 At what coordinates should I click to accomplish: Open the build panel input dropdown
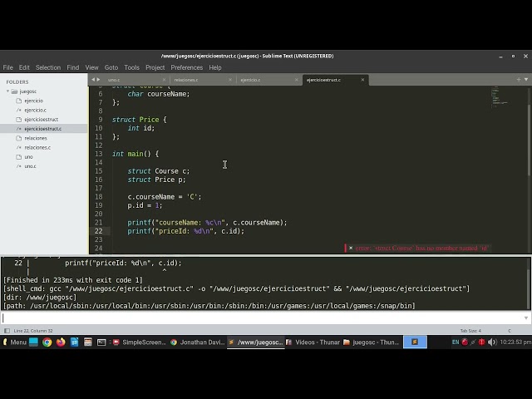pyautogui.click(x=526, y=318)
